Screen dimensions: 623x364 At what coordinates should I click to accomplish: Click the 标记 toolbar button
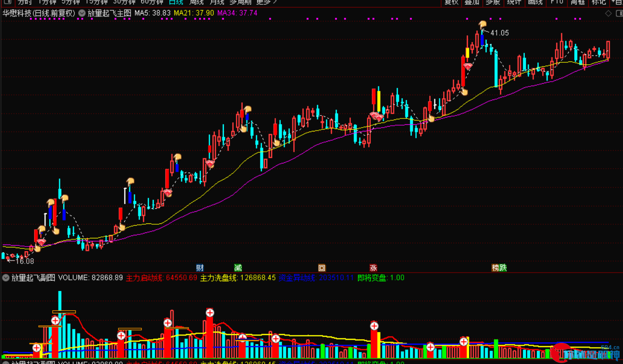(x=599, y=2)
